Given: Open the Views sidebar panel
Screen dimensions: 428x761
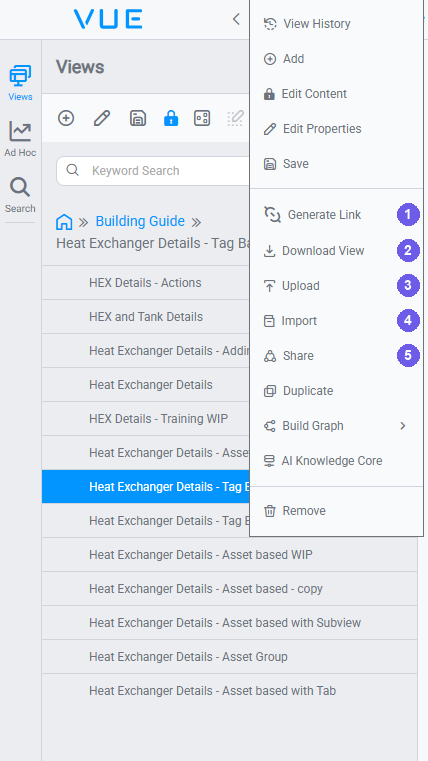Looking at the screenshot, I should 20,83.
